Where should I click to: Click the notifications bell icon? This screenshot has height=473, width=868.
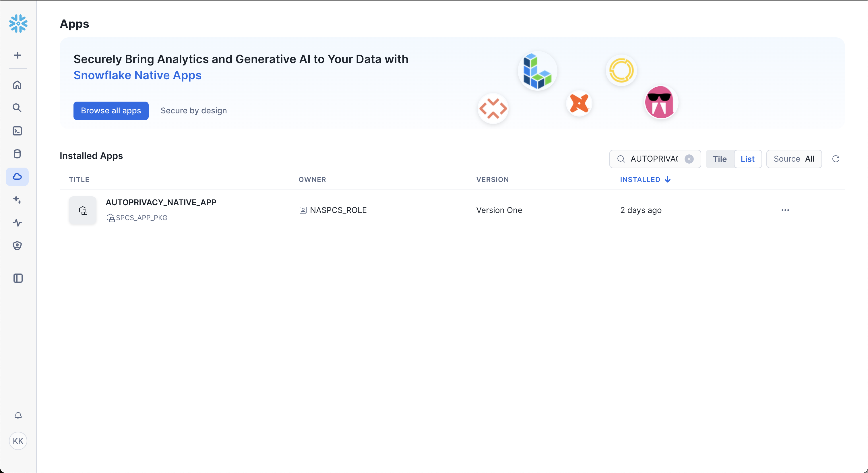pos(18,415)
